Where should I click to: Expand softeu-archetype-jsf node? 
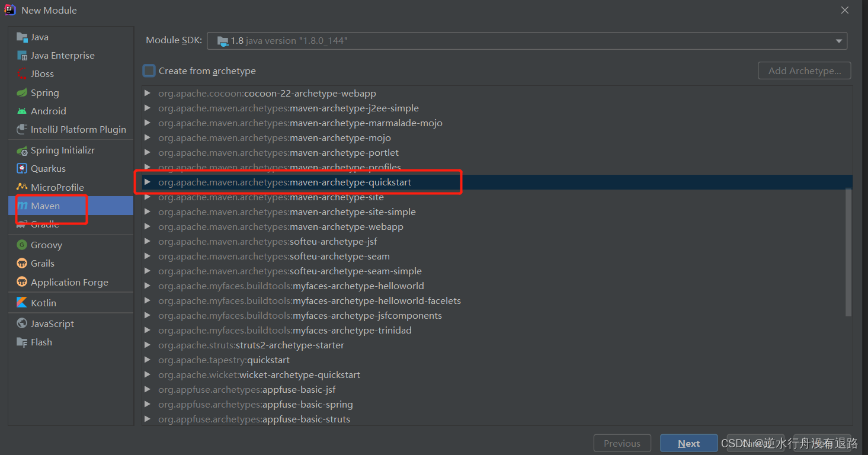click(148, 241)
